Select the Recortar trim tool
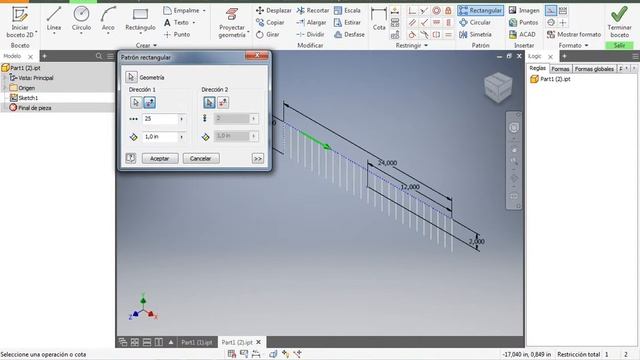 pos(313,10)
